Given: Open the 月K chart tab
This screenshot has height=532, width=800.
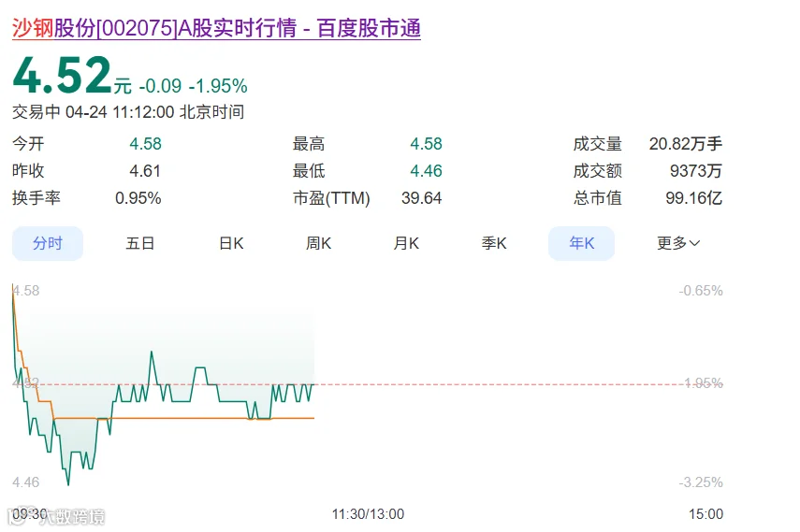Looking at the screenshot, I should pyautogui.click(x=406, y=243).
